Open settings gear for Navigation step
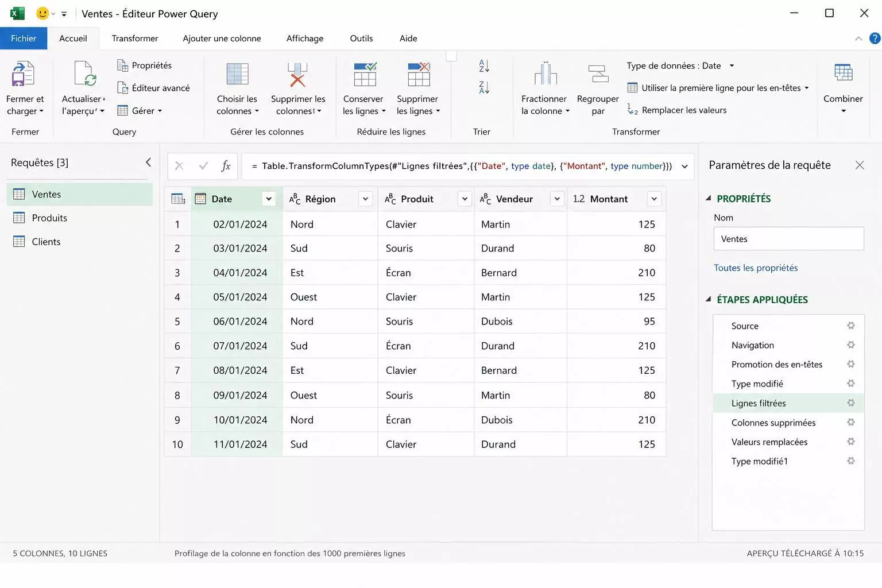 [851, 345]
